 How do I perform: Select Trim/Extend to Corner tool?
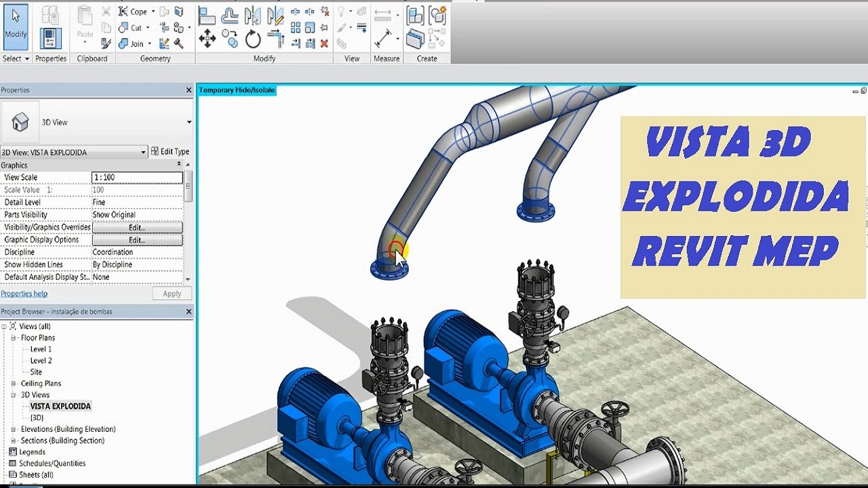pos(275,39)
